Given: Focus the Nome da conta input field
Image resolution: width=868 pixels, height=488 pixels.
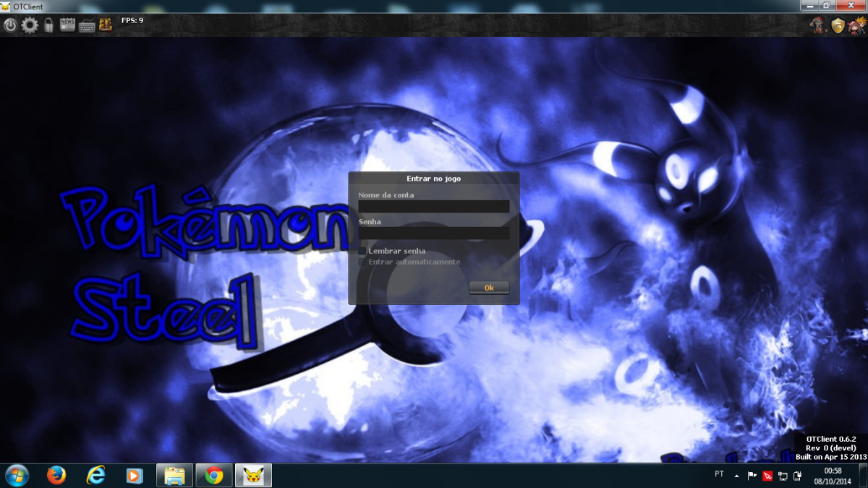Looking at the screenshot, I should point(434,207).
